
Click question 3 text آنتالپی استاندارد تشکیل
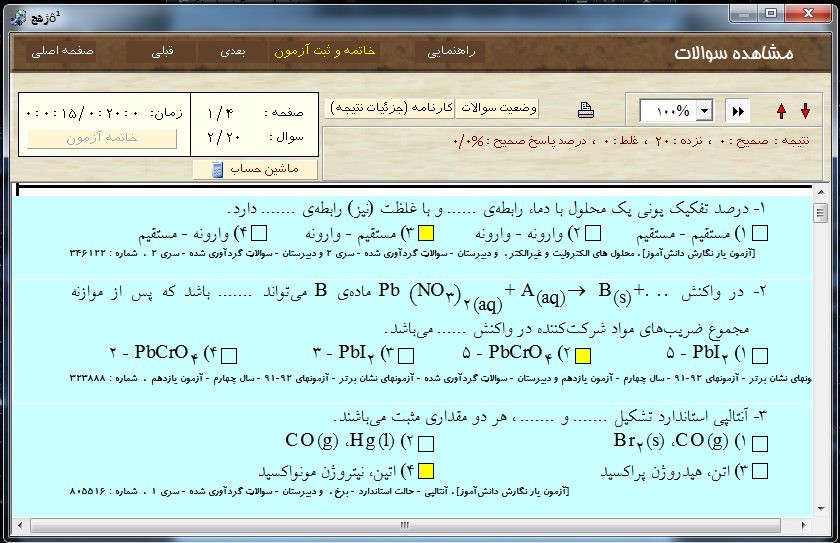pos(550,416)
